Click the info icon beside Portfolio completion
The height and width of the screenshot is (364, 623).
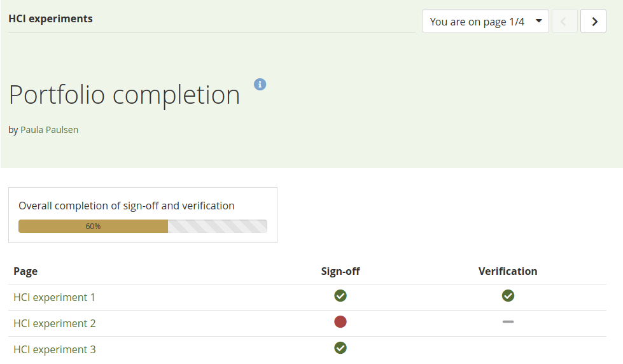click(x=260, y=84)
